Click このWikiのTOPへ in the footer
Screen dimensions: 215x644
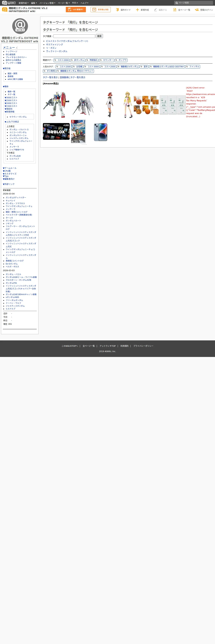click(70, 346)
